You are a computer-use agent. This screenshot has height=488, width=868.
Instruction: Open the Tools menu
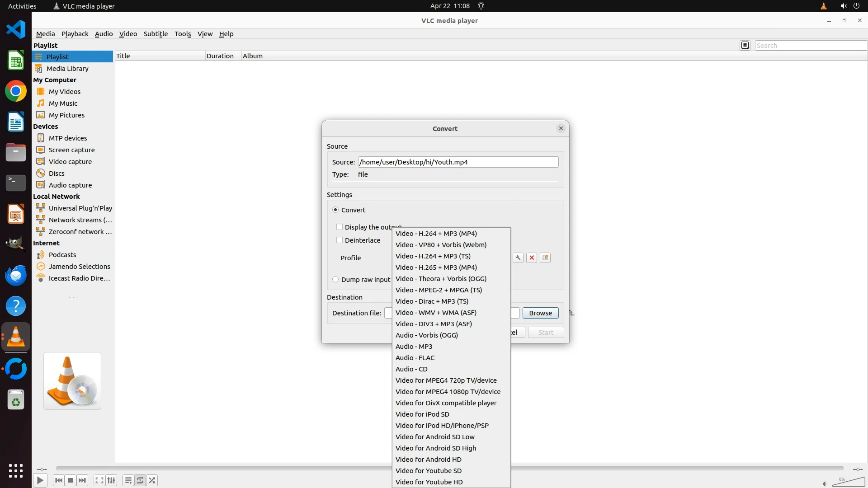[183, 34]
